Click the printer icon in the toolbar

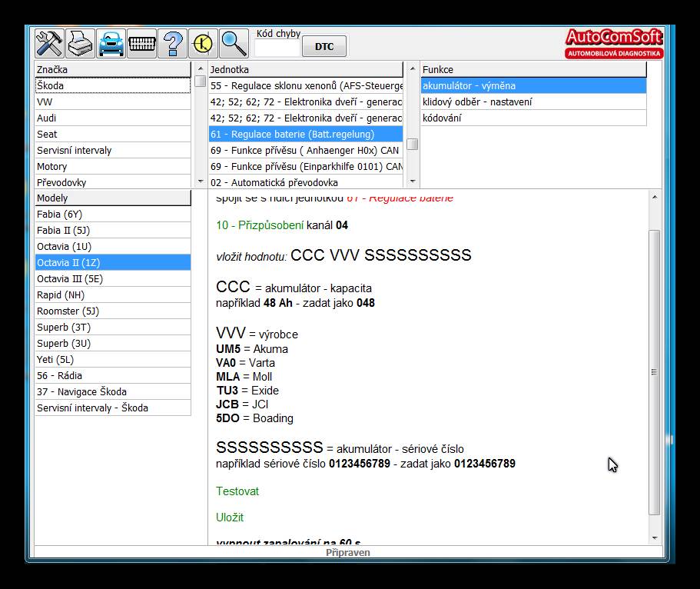81,44
